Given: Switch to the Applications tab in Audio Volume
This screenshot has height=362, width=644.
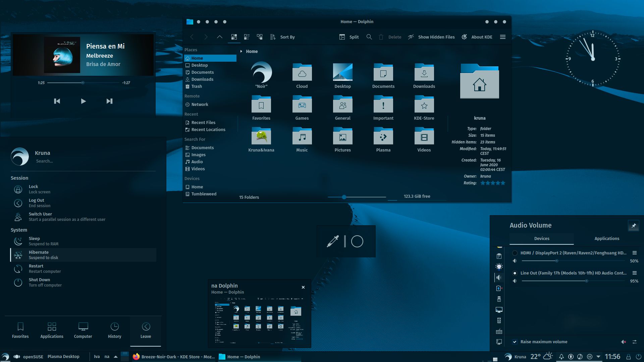Looking at the screenshot, I should point(606,238).
